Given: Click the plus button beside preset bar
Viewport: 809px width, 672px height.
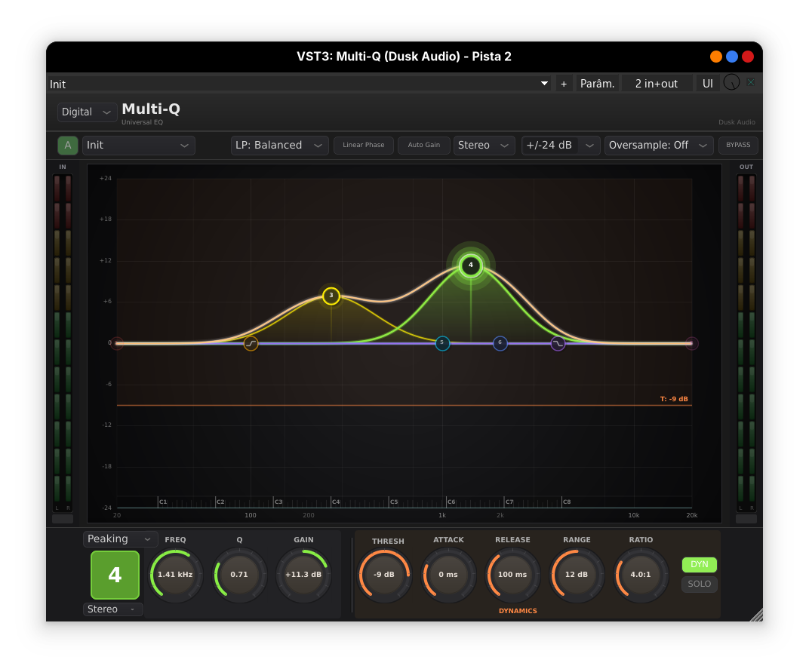Looking at the screenshot, I should point(564,84).
